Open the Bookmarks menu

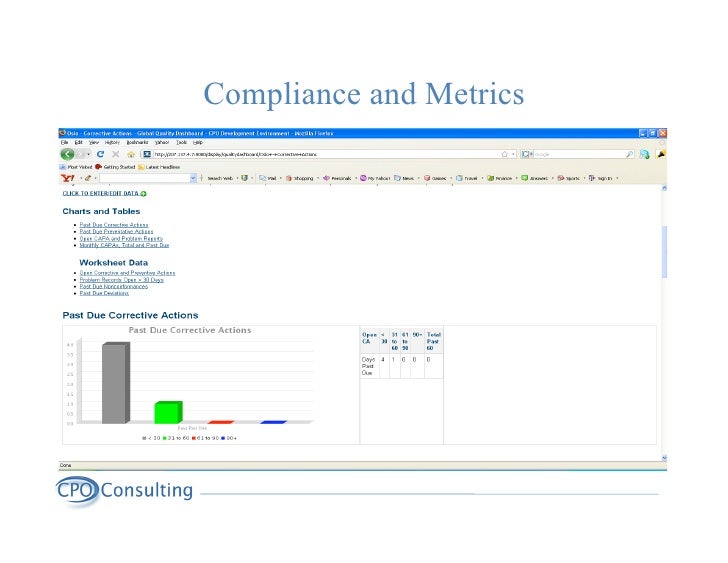point(137,142)
